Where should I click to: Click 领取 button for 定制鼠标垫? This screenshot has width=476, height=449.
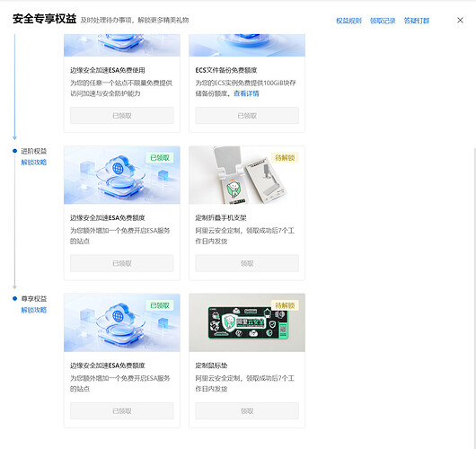[247, 410]
